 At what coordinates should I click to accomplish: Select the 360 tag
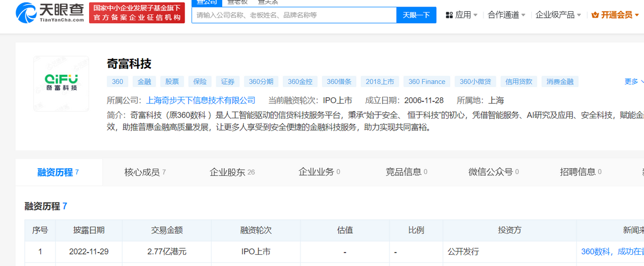[x=118, y=82]
